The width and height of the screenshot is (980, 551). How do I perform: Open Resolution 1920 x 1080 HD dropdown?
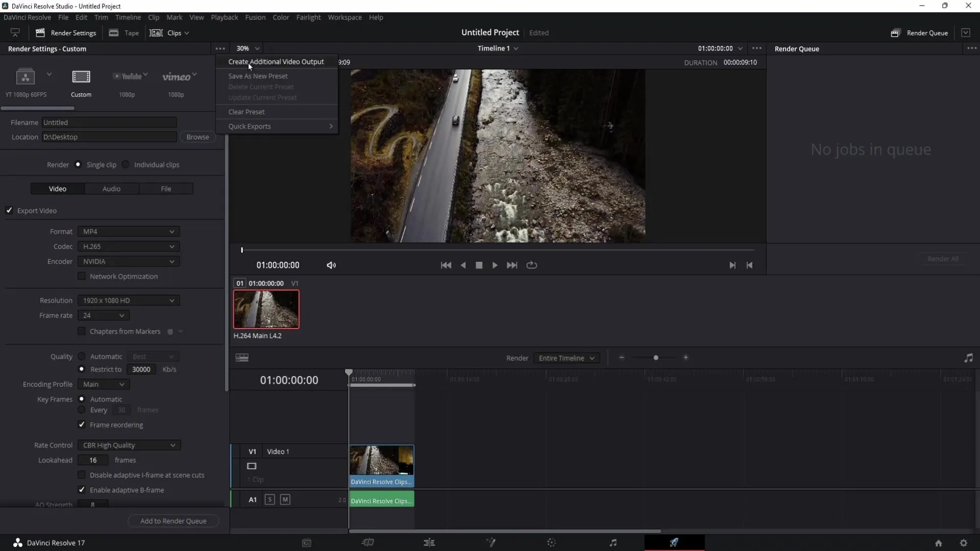129,301
